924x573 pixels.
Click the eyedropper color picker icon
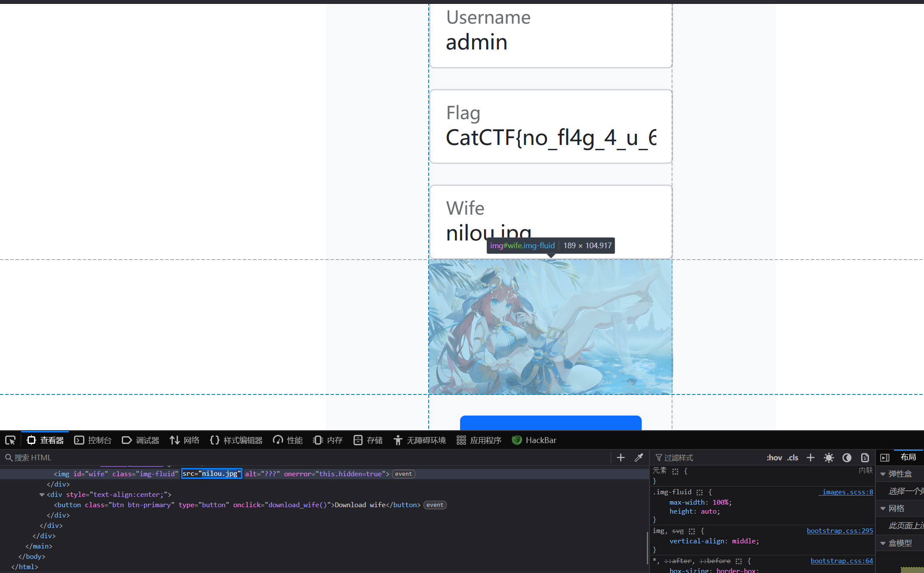639,458
